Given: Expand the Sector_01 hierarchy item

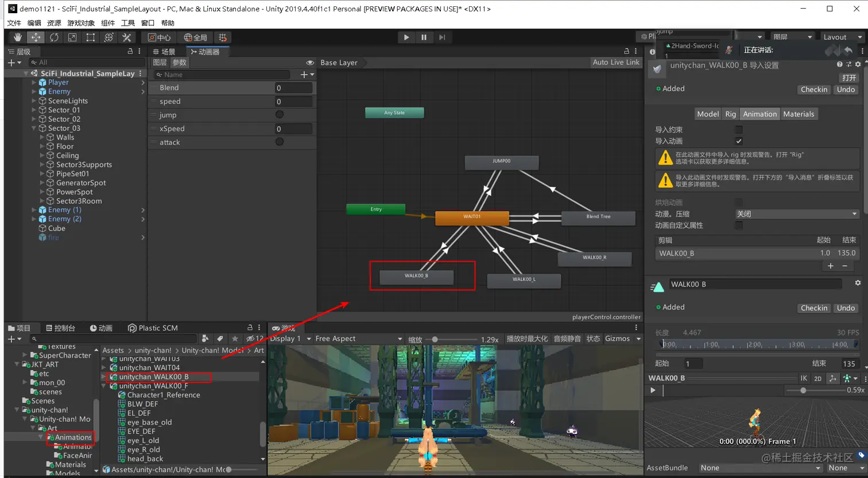Looking at the screenshot, I should [34, 110].
